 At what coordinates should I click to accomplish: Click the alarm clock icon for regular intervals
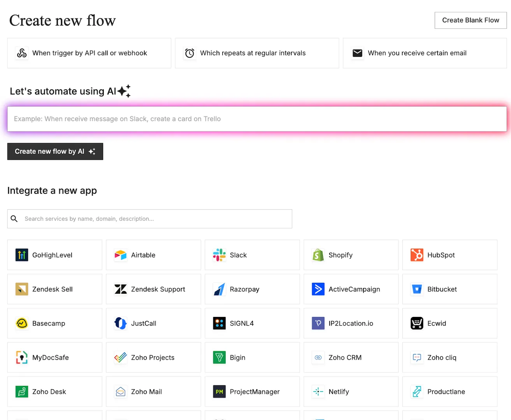190,53
